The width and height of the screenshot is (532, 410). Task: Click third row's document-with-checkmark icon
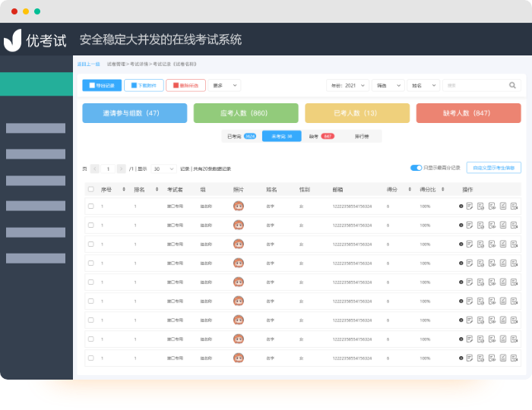tap(480, 244)
